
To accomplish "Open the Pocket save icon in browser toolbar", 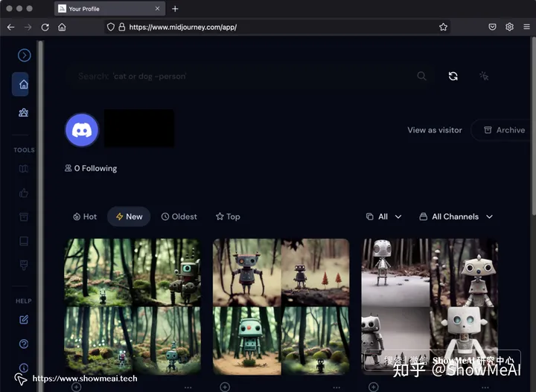I will (x=492, y=27).
